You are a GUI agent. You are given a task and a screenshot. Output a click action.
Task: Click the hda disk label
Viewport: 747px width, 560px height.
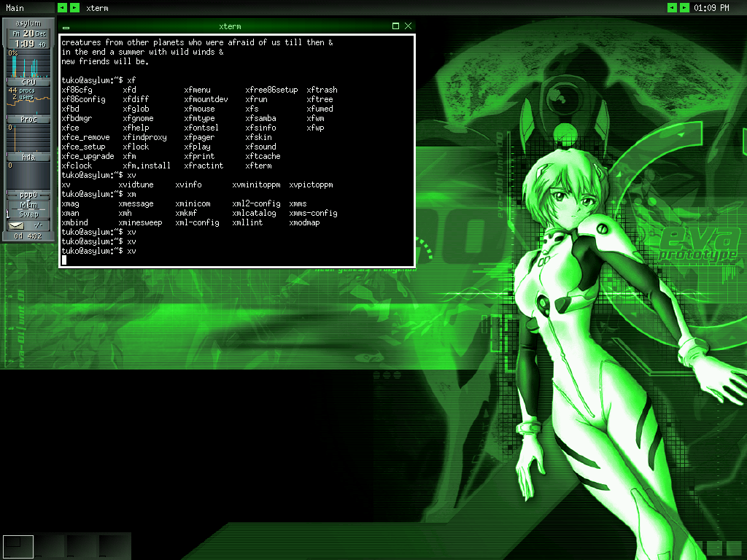[x=28, y=157]
